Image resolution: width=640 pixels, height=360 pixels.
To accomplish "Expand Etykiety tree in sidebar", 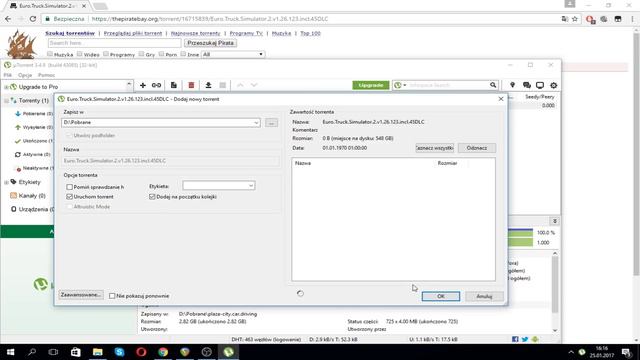I will [x=6, y=182].
